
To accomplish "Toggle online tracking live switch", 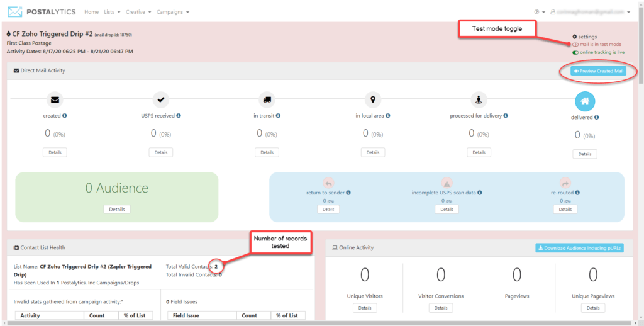I will point(575,53).
